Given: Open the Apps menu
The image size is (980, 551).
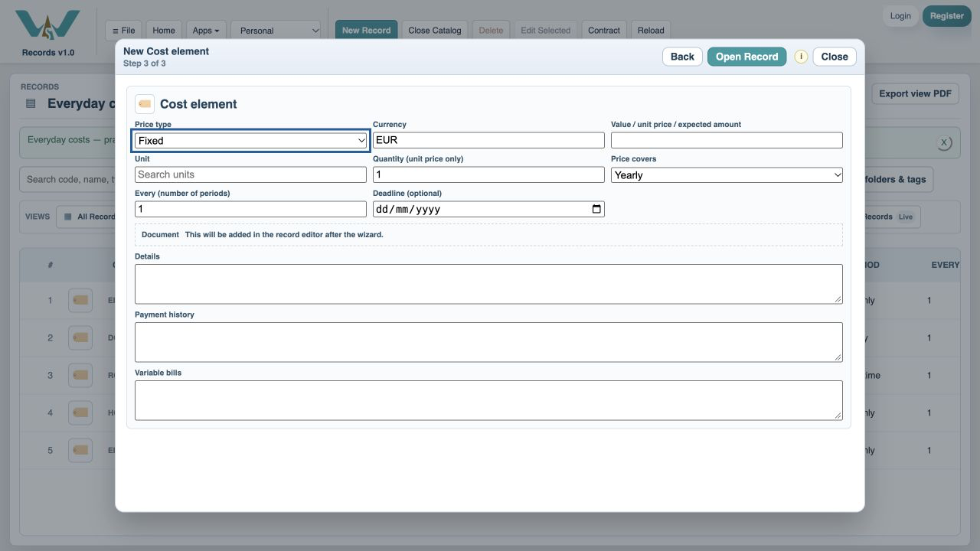Looking at the screenshot, I should point(206,31).
